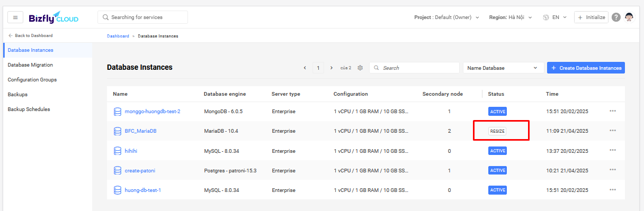Click the Secondary node column header
The height and width of the screenshot is (211, 644).
[443, 94]
